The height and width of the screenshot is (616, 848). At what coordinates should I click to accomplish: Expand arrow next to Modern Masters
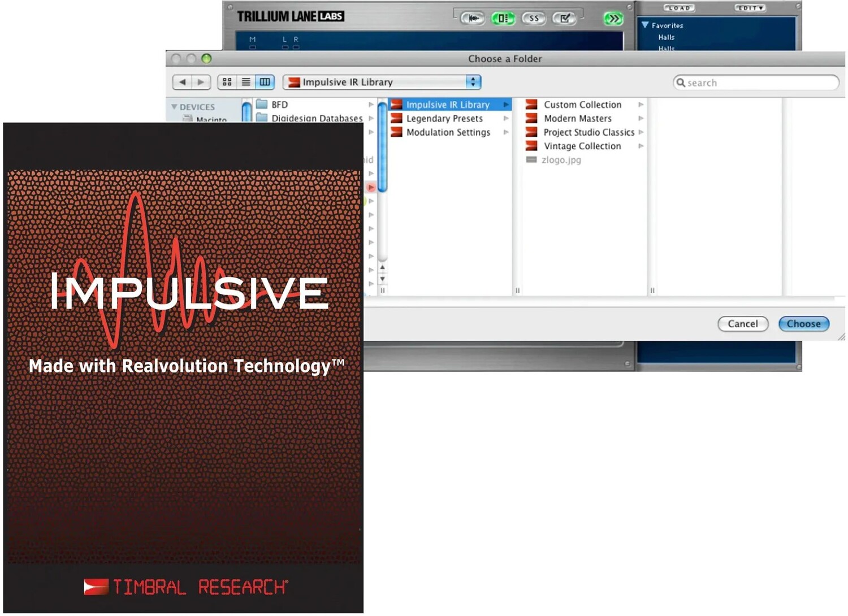click(641, 118)
